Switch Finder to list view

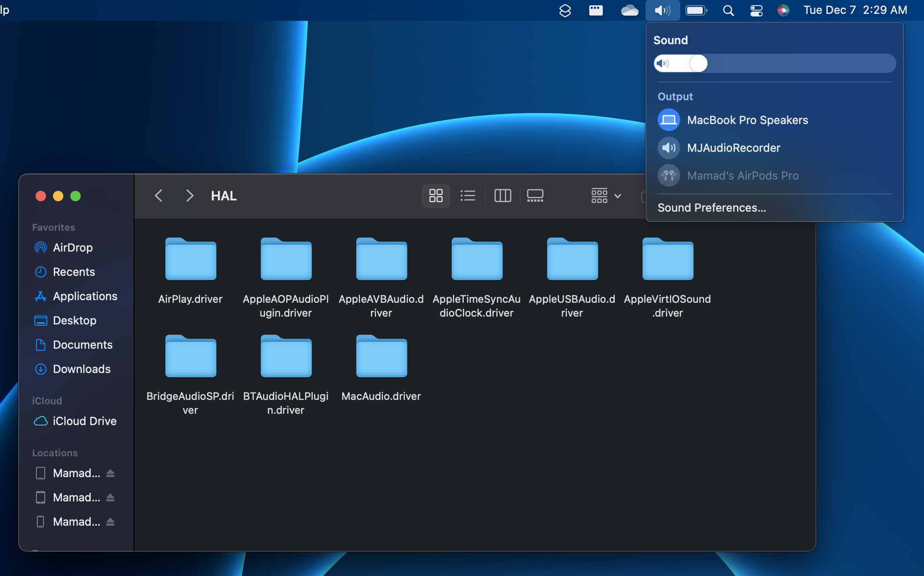click(468, 196)
